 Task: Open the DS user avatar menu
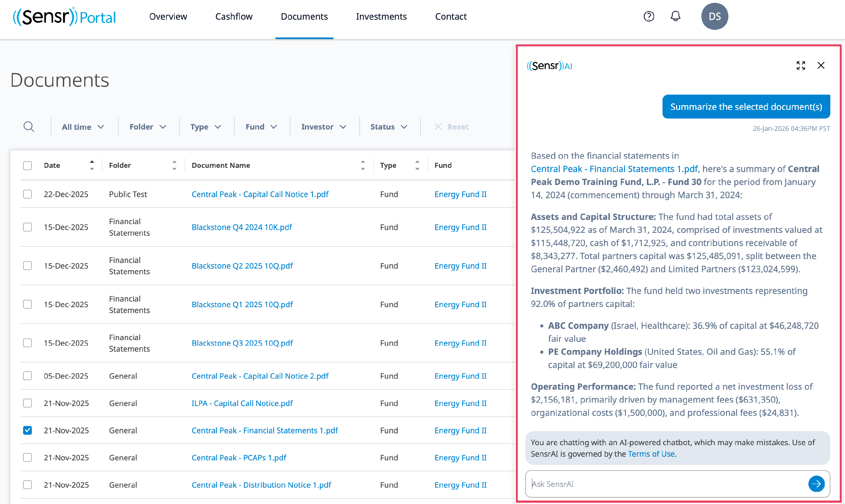(x=714, y=16)
